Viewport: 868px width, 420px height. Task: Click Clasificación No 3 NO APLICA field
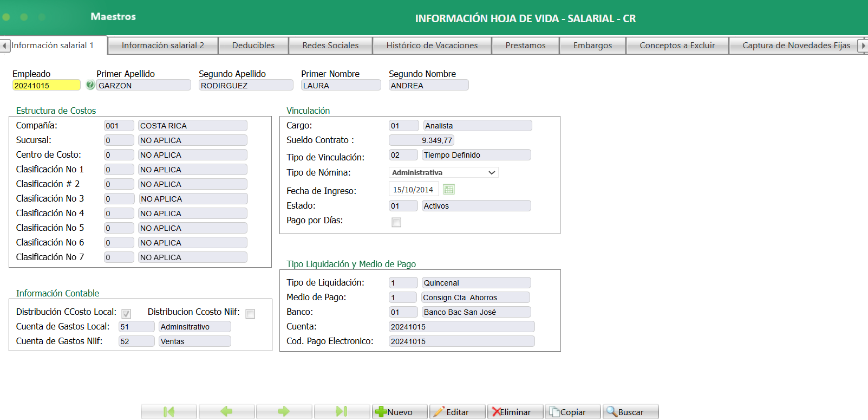pos(193,199)
